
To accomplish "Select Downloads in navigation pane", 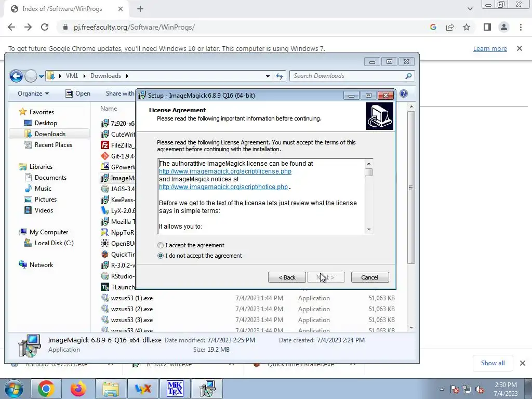I will (x=50, y=134).
